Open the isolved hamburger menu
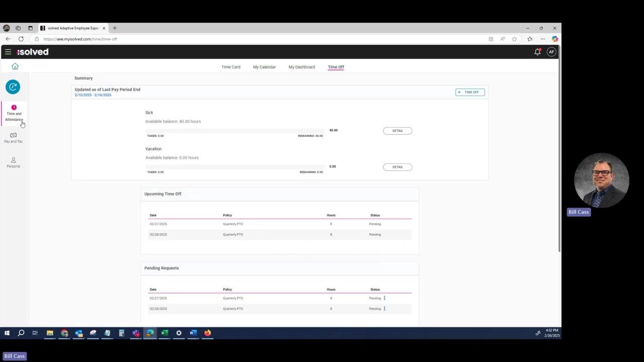 coord(8,52)
